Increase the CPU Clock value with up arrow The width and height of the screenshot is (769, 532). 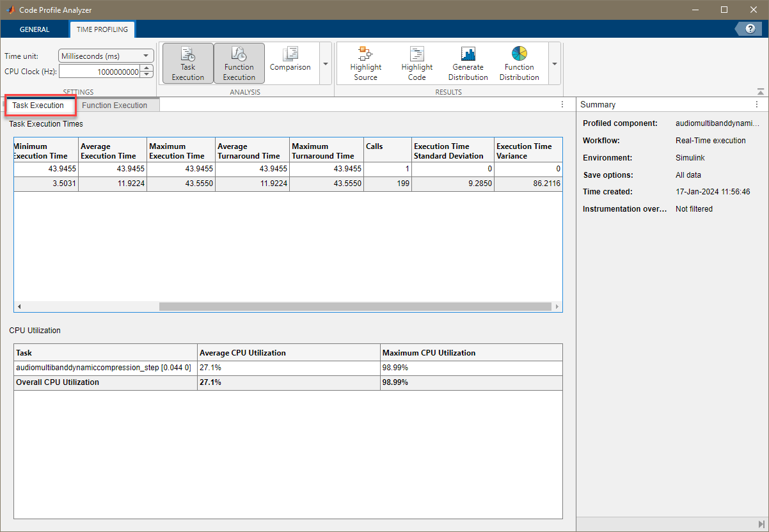click(147, 68)
